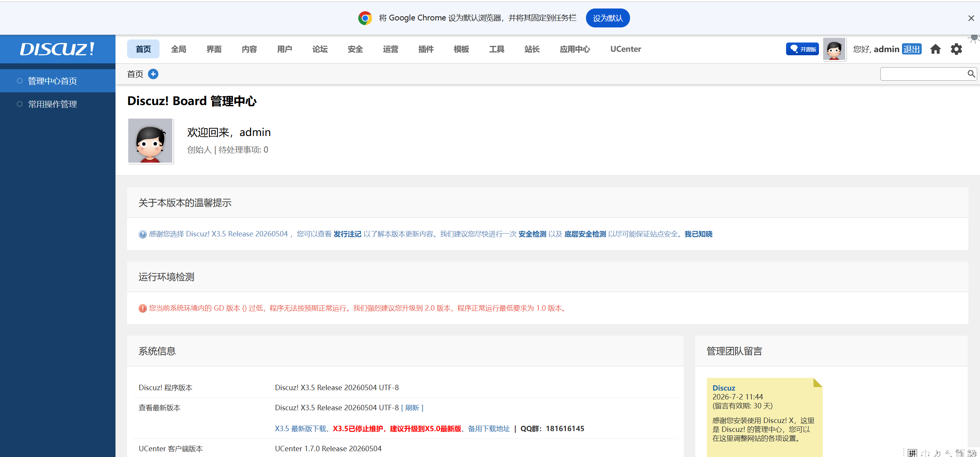
Task: Click the 开源版 badge
Action: pos(802,49)
